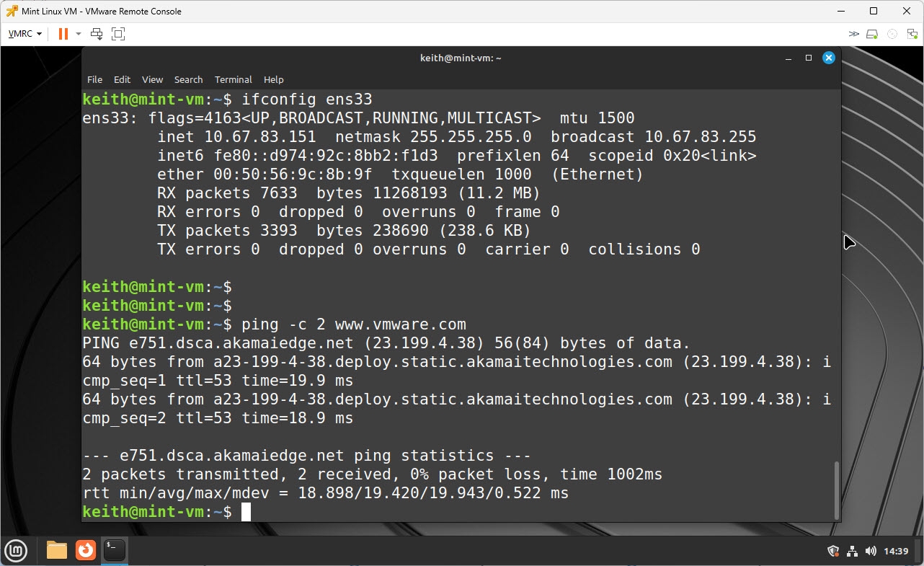Launch Files from the taskbar folder icon
Image resolution: width=924 pixels, height=566 pixels.
56,551
